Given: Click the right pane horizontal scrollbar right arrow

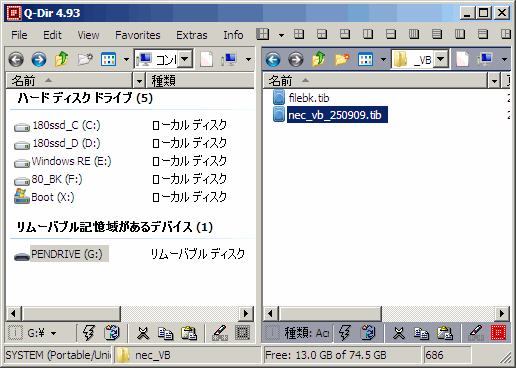Looking at the screenshot, I should pyautogui.click(x=502, y=314).
